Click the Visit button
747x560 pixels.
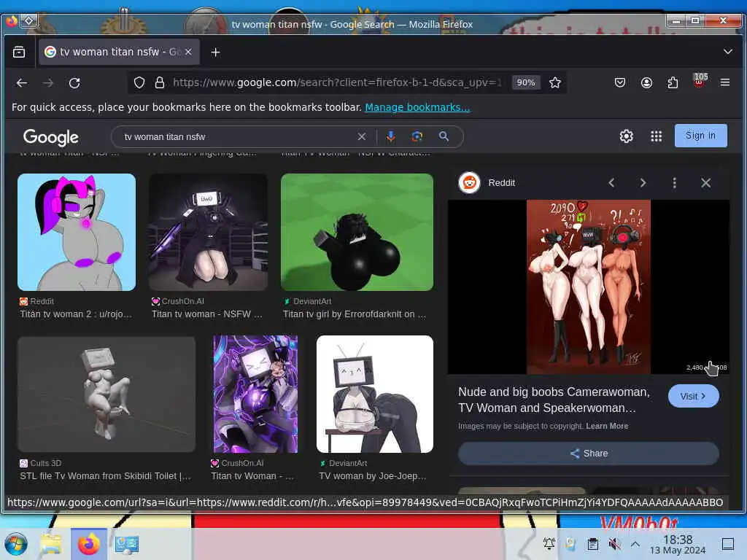[x=693, y=396]
